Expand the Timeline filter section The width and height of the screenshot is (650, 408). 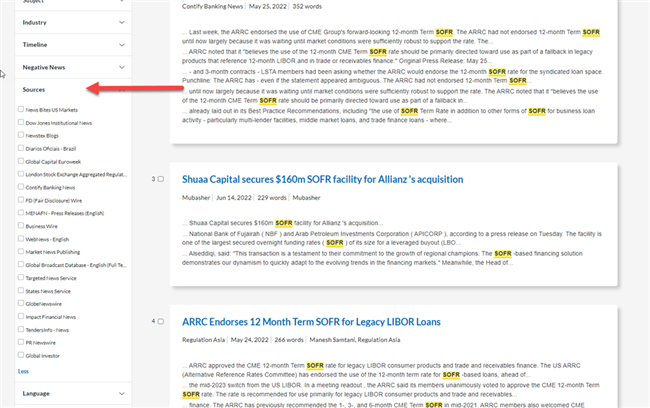(121, 45)
